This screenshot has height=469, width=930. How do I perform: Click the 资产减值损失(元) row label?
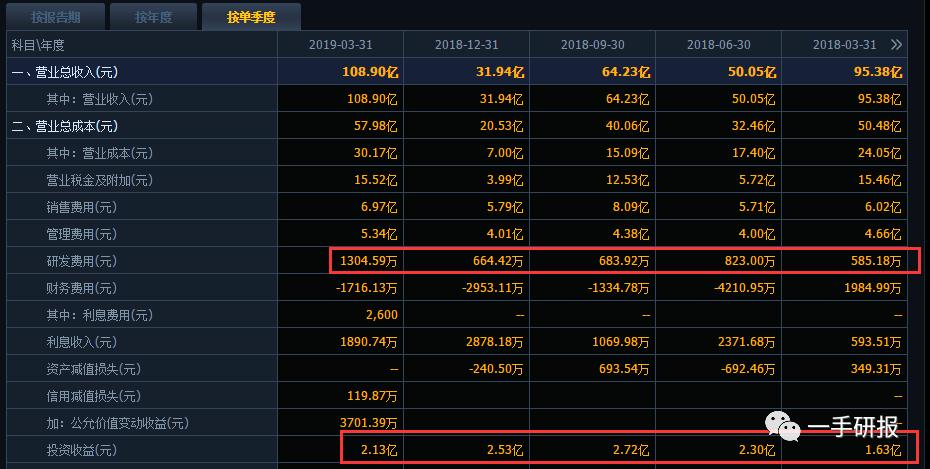tap(94, 369)
